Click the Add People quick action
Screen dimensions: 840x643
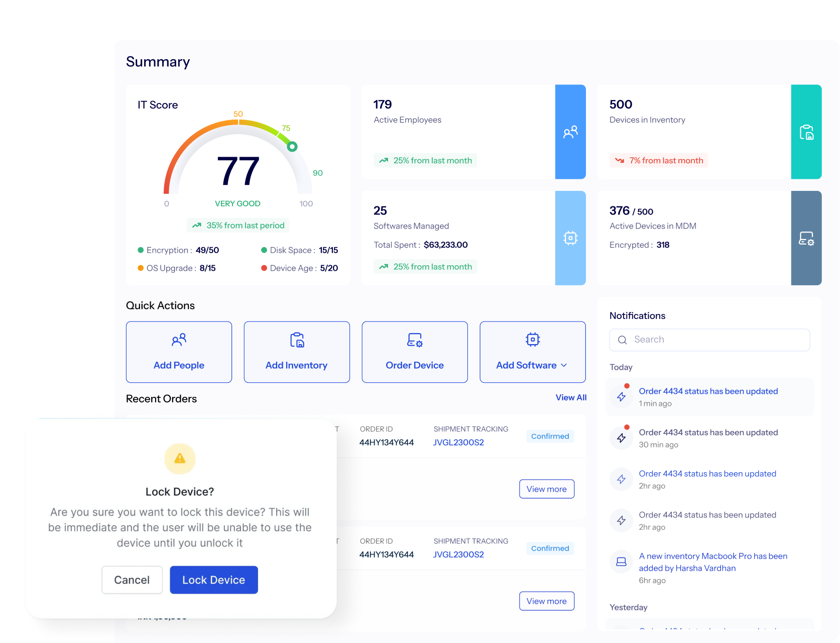(179, 352)
